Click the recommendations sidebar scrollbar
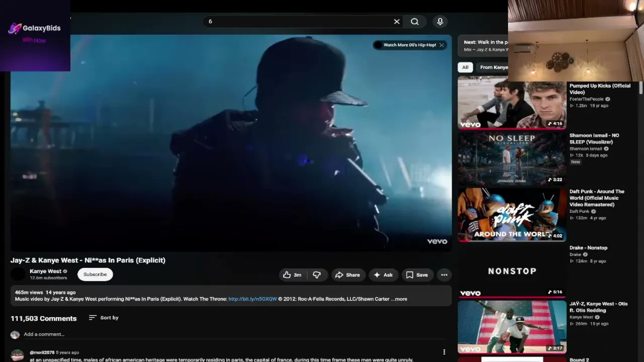Screen dimensions: 644x362 [x=640, y=88]
